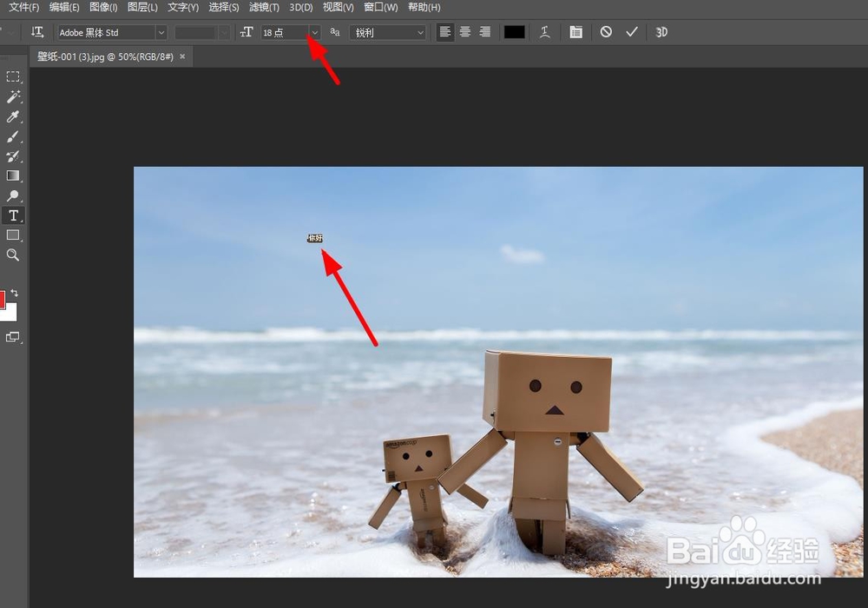The height and width of the screenshot is (608, 868).
Task: Open the anti-aliasing method dropdown
Action: [387, 33]
